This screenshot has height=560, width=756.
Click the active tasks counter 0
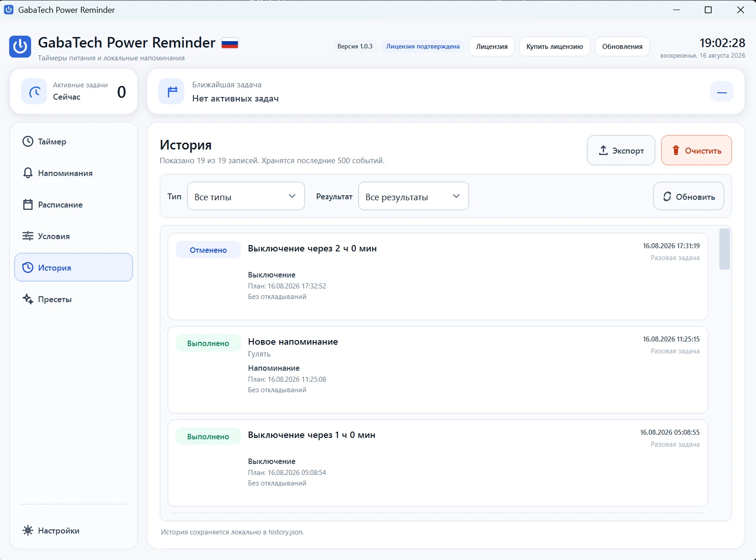click(121, 92)
